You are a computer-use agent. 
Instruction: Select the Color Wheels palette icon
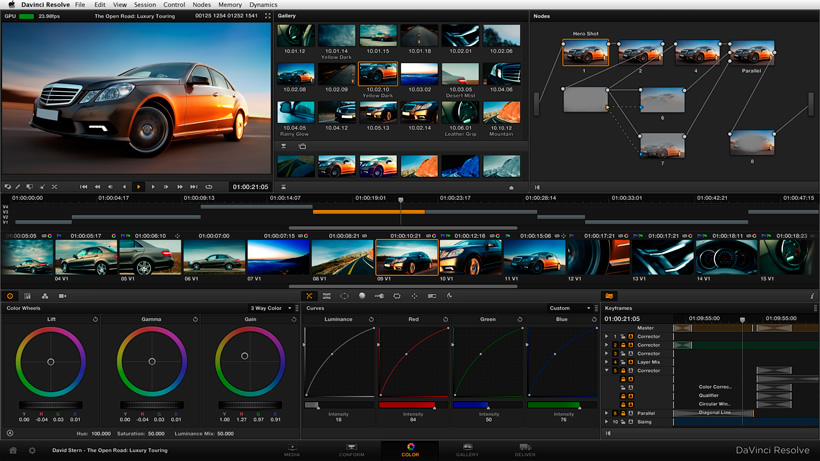[10, 296]
